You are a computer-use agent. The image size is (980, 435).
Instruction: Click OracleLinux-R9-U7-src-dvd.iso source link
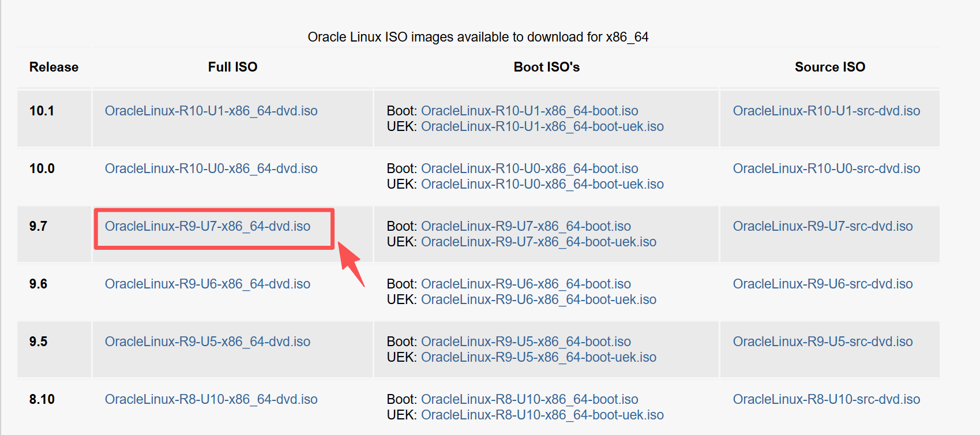(x=823, y=226)
